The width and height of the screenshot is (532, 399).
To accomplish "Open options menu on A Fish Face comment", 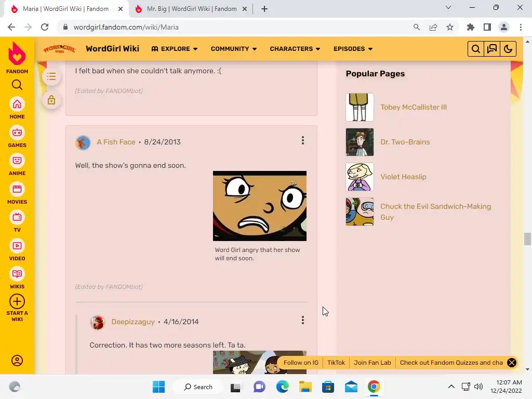I will (303, 140).
